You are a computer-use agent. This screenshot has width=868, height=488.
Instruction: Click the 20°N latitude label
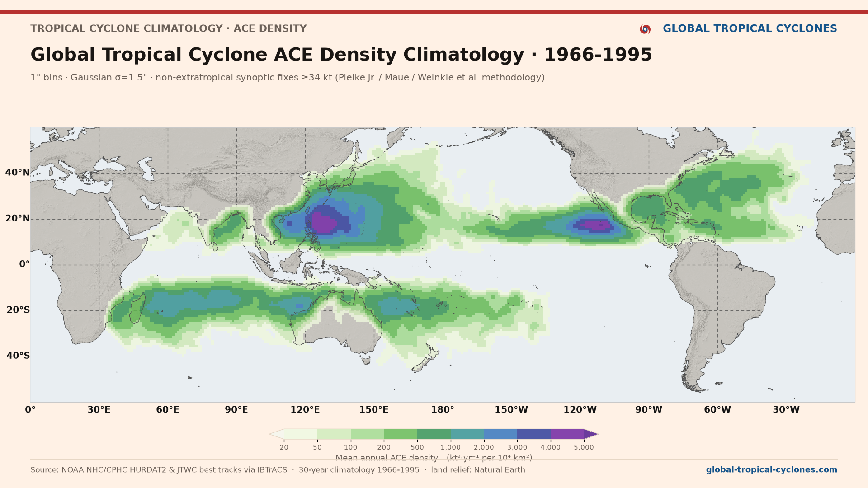[18, 219]
